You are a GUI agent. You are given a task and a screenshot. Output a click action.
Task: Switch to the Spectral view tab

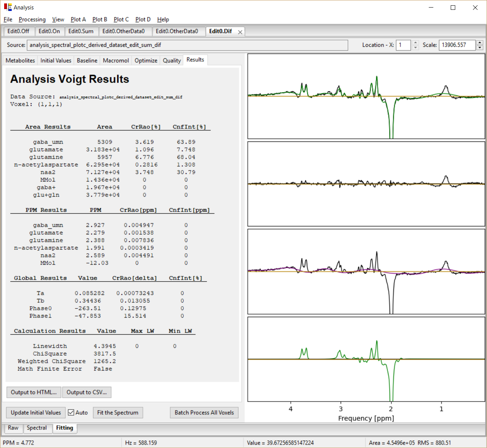pyautogui.click(x=37, y=428)
